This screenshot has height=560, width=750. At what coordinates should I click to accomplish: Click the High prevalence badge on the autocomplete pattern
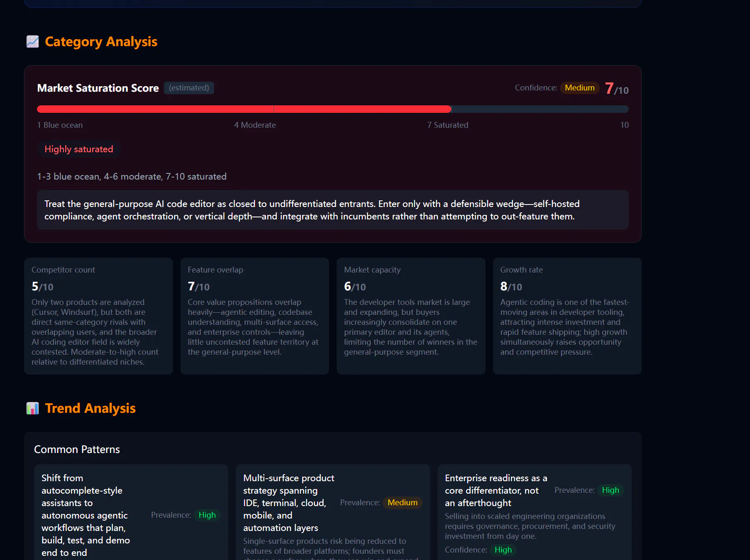(x=207, y=515)
